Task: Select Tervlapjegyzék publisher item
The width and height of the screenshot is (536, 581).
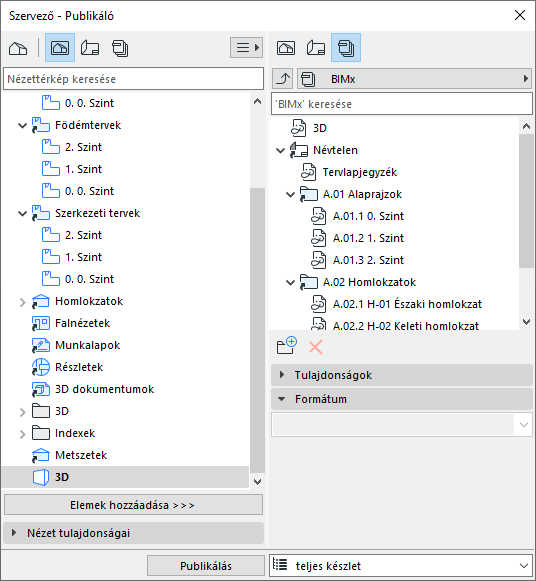Action: tap(359, 172)
